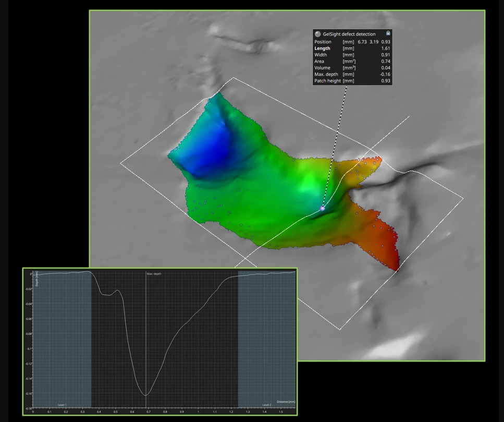Viewport: 504px width, 422px height.
Task: Click the Position Y value 3.19
Action: coord(374,42)
